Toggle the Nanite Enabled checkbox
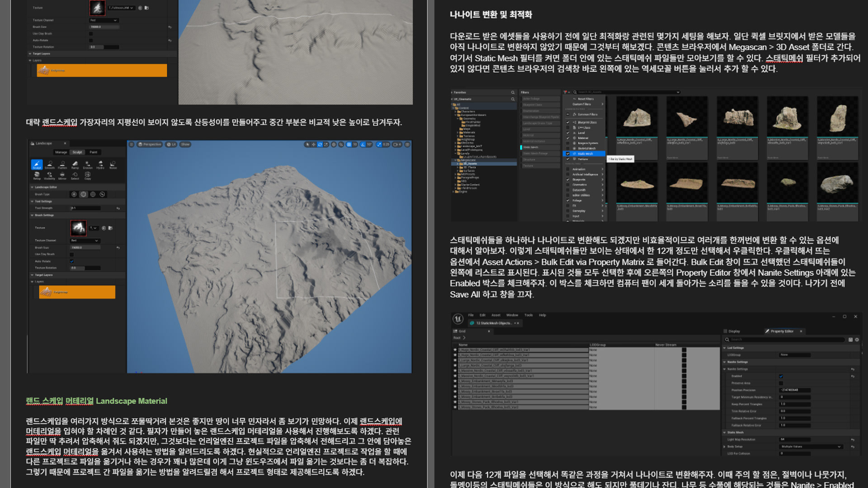 click(x=781, y=376)
